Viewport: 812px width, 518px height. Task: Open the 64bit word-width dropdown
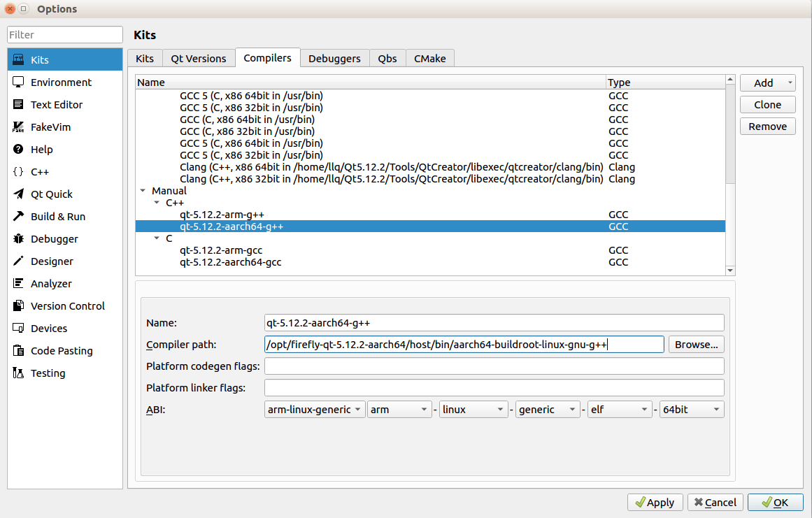click(x=691, y=410)
